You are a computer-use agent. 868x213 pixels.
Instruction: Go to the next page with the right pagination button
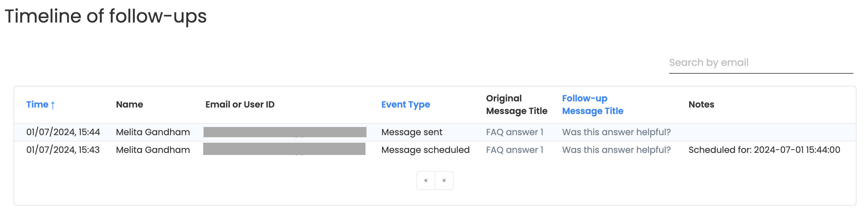pos(444,180)
